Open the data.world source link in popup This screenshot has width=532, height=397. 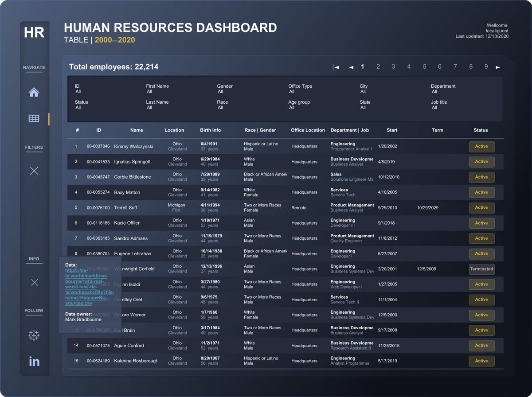[x=90, y=287]
